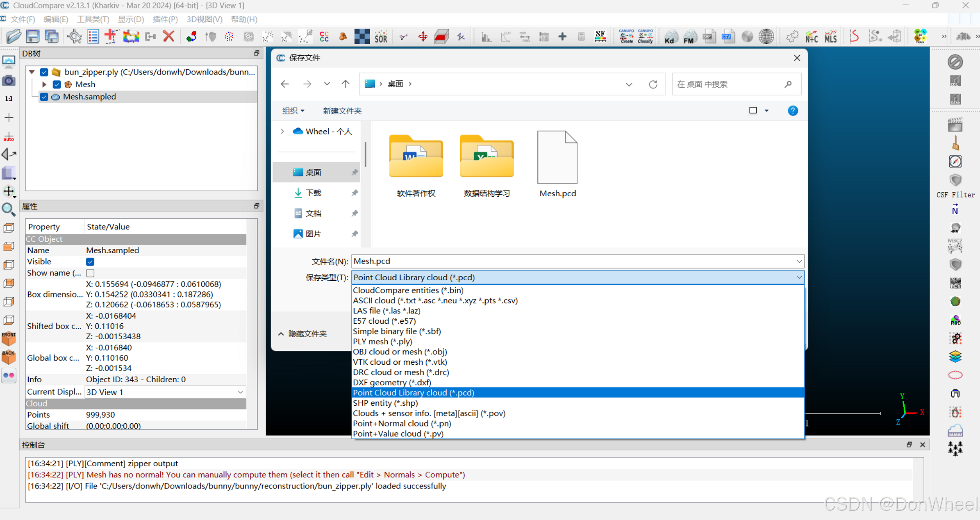The width and height of the screenshot is (980, 520).
Task: Click the MLS smoothing toolbar icon
Action: click(830, 37)
